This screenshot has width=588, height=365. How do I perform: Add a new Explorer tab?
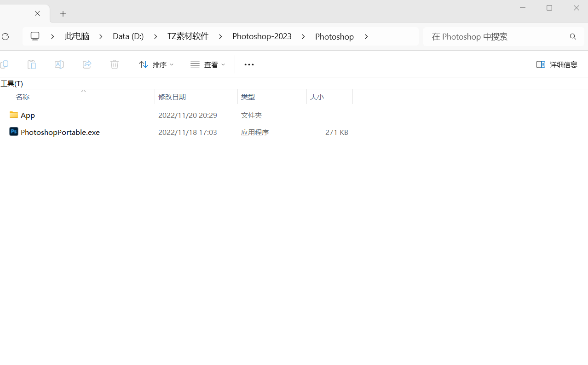(x=63, y=14)
